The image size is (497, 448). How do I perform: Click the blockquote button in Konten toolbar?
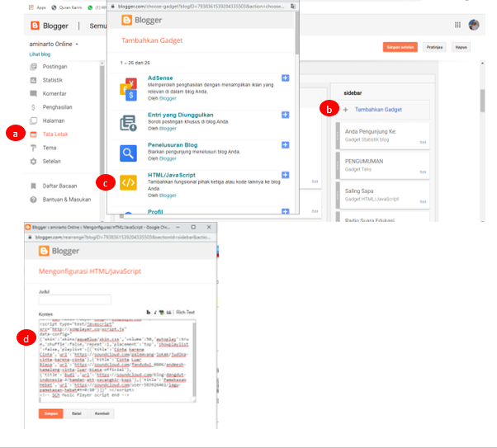[169, 313]
